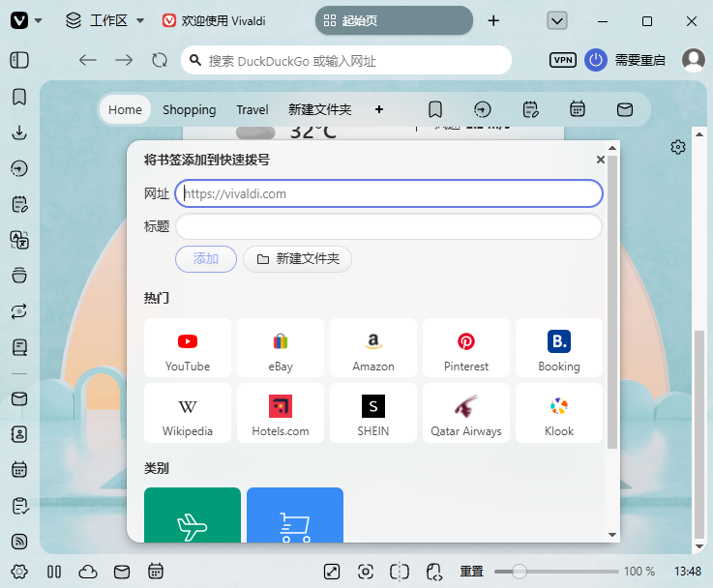
Task: Open the Downloads panel in the sidebar
Action: 19,132
